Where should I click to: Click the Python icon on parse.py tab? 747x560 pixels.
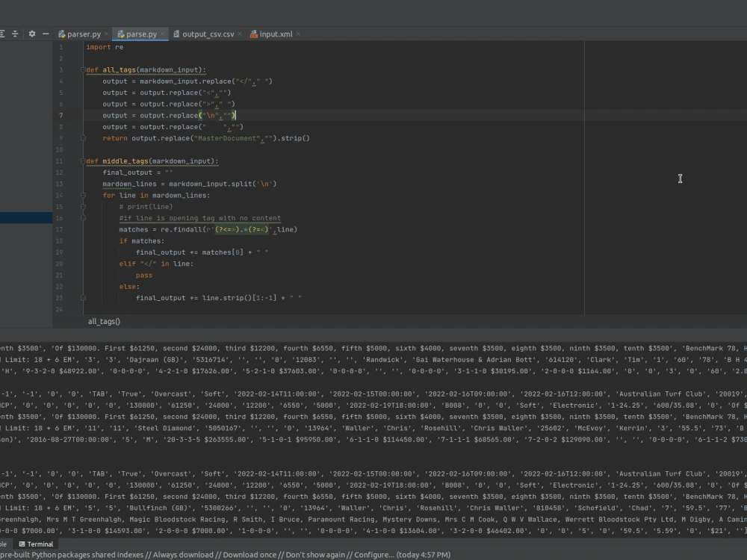(x=120, y=34)
